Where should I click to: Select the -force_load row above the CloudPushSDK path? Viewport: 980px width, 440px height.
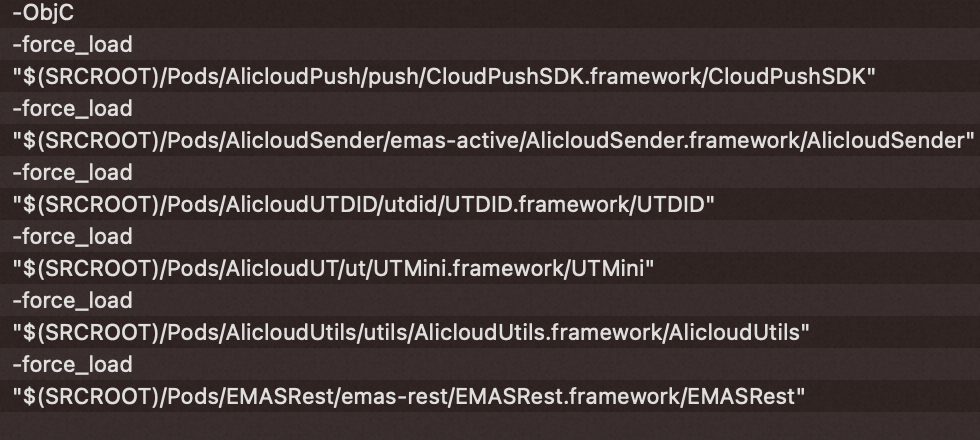point(72,44)
